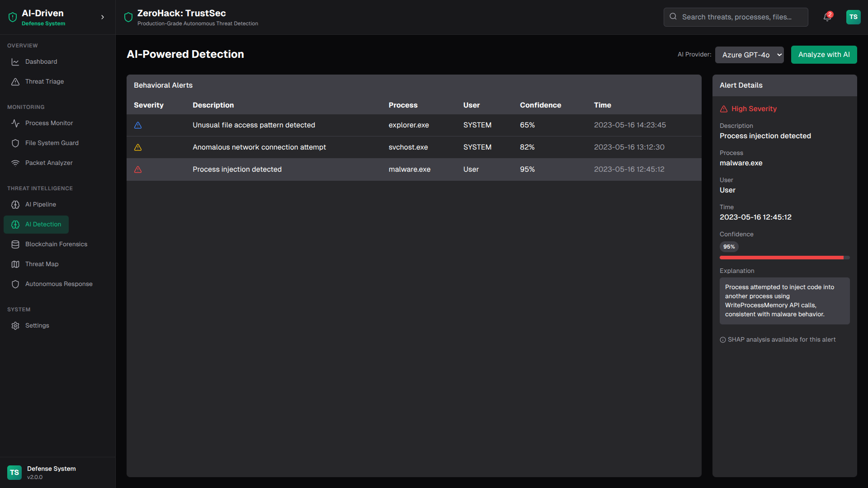
Task: Open the AI Provider dropdown
Action: [x=749, y=55]
